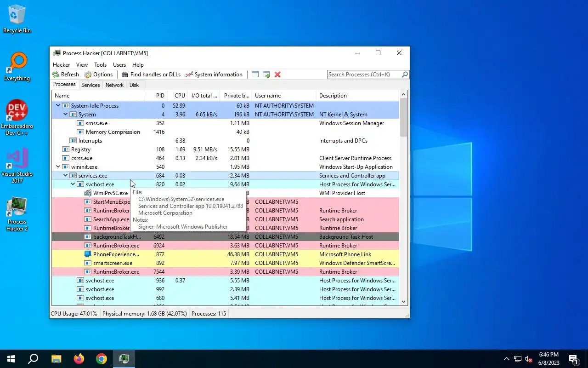The height and width of the screenshot is (368, 588).
Task: Open the Tools menu
Action: point(100,65)
